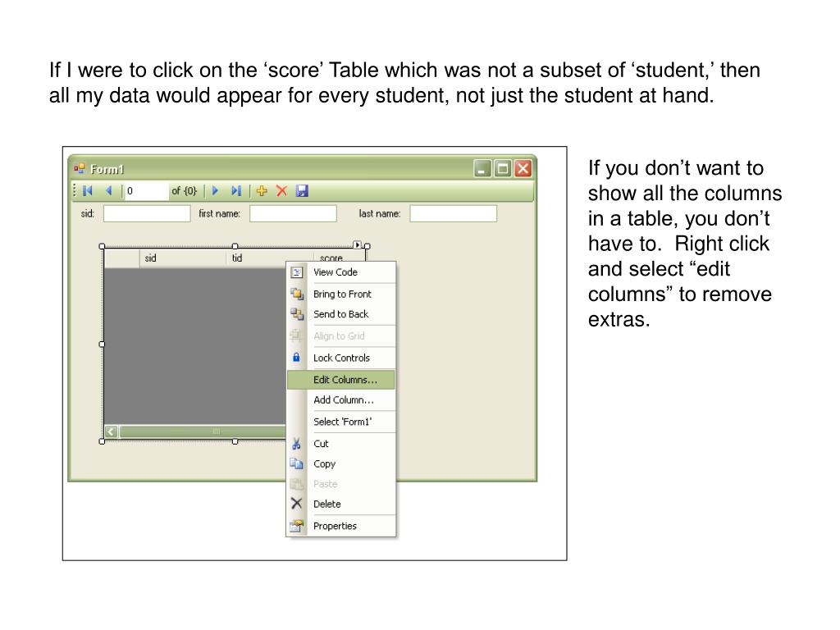The height and width of the screenshot is (630, 840).
Task: Click the sid column header in grid
Action: tap(183, 258)
